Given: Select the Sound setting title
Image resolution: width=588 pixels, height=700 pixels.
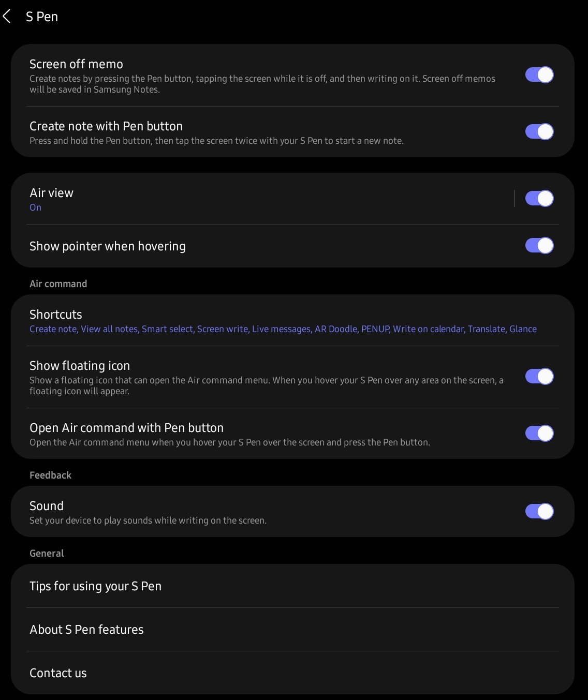Looking at the screenshot, I should 47,506.
